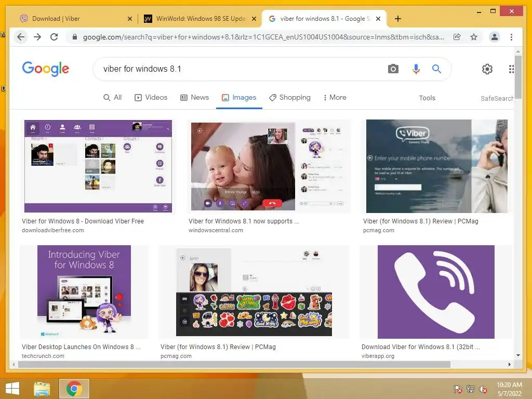The image size is (532, 399).
Task: Click the address bar URL
Action: (x=263, y=37)
